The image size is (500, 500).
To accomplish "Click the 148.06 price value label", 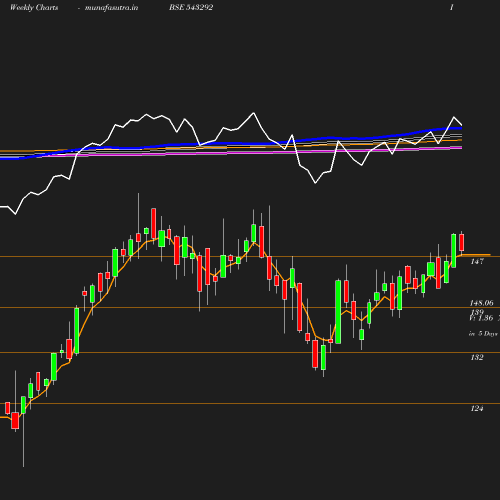I will click(x=481, y=303).
